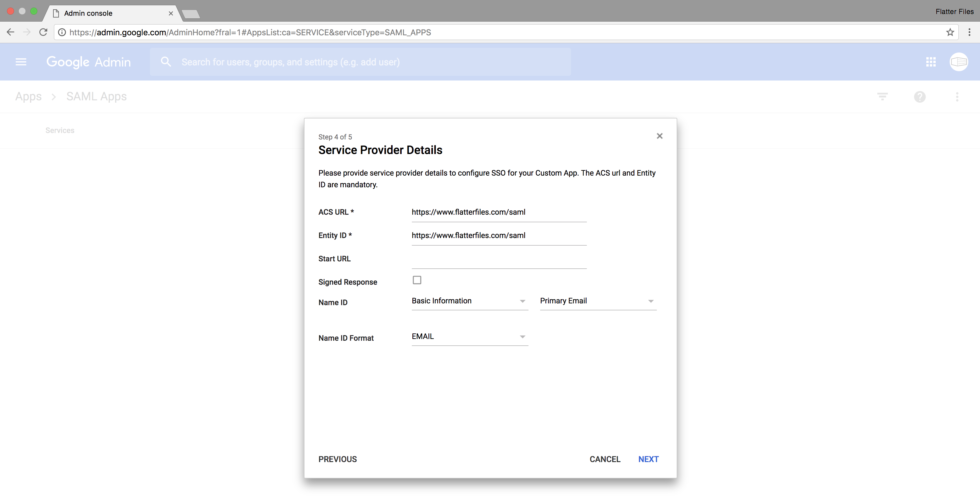Click the Service Provider Details heading
980x500 pixels.
380,150
